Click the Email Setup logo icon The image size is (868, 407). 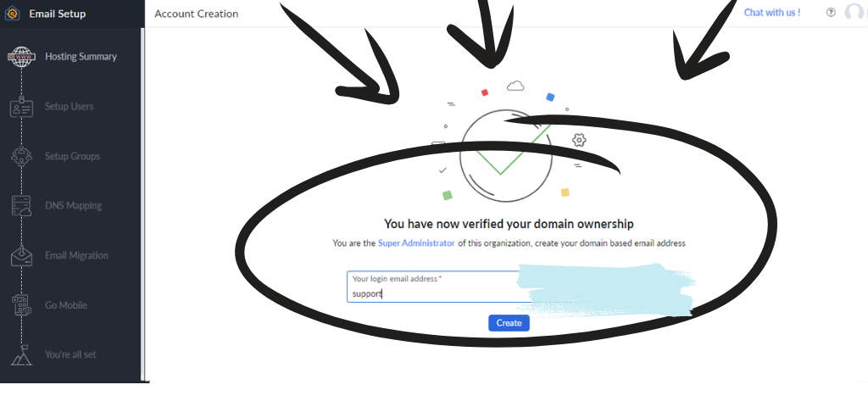(x=13, y=14)
